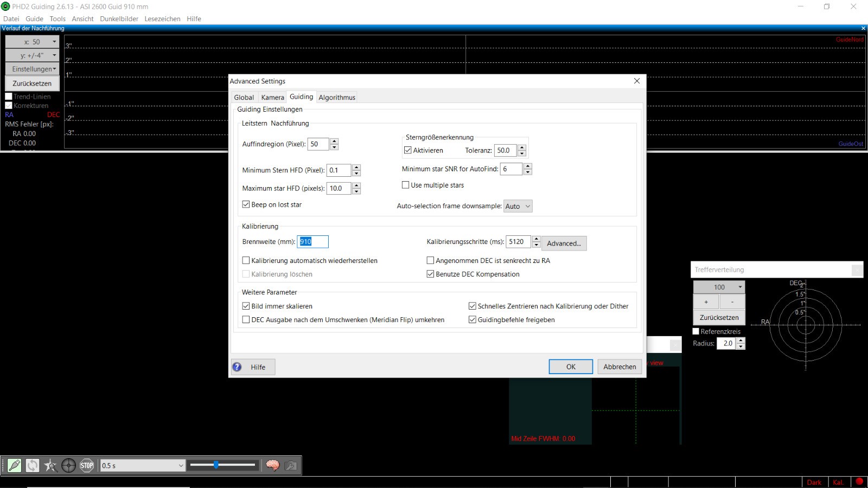This screenshot has width=868, height=488.
Task: Click the minus zoom button in Trefferverteilung
Action: 732,302
